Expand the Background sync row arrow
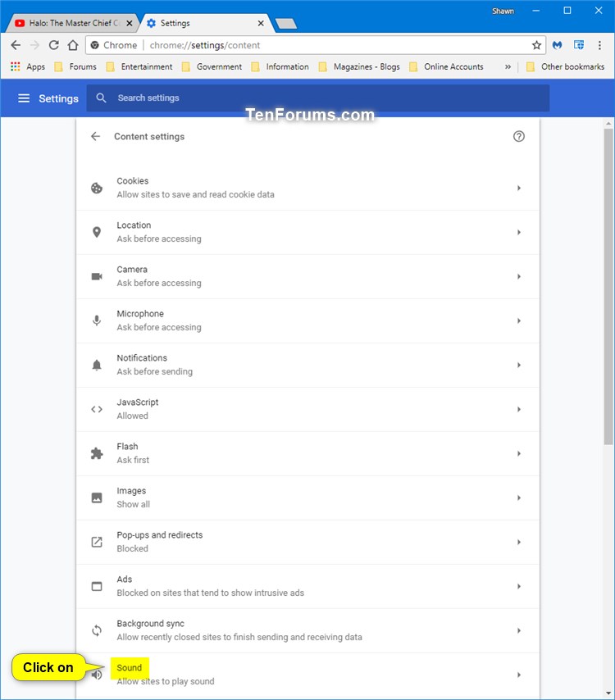 pyautogui.click(x=518, y=630)
